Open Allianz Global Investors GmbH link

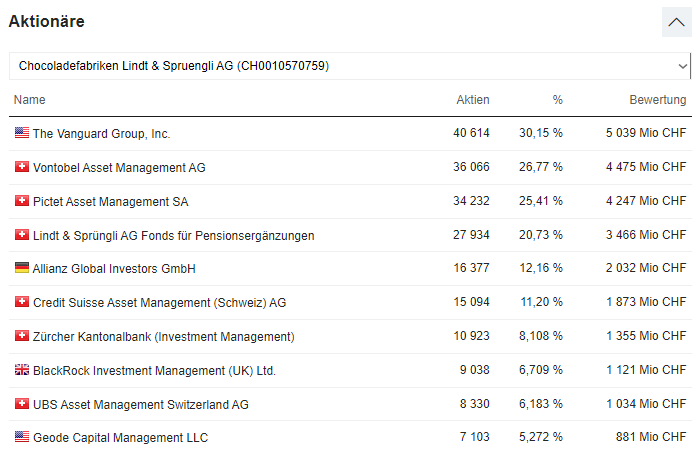[114, 269]
